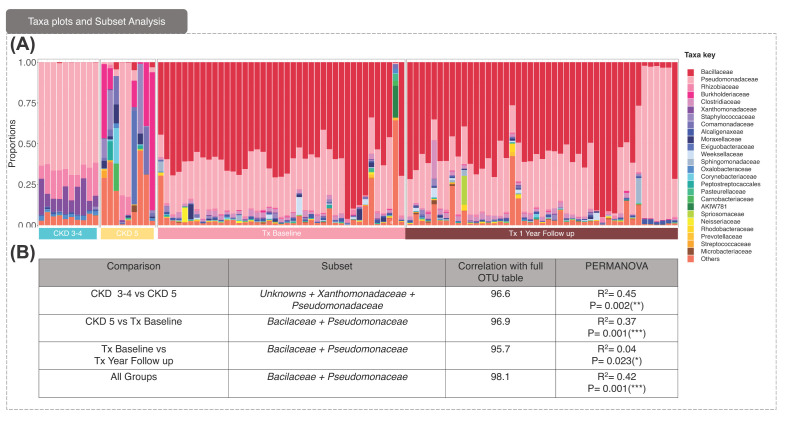Click the Pasteurellaceae legend label

coord(723,192)
